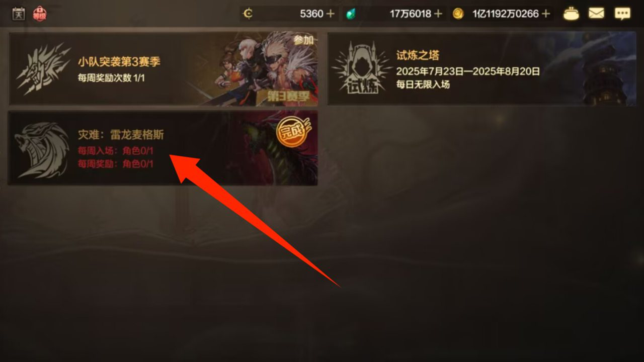
Task: Open 小队突袭第3赛季 event card
Action: pos(163,69)
